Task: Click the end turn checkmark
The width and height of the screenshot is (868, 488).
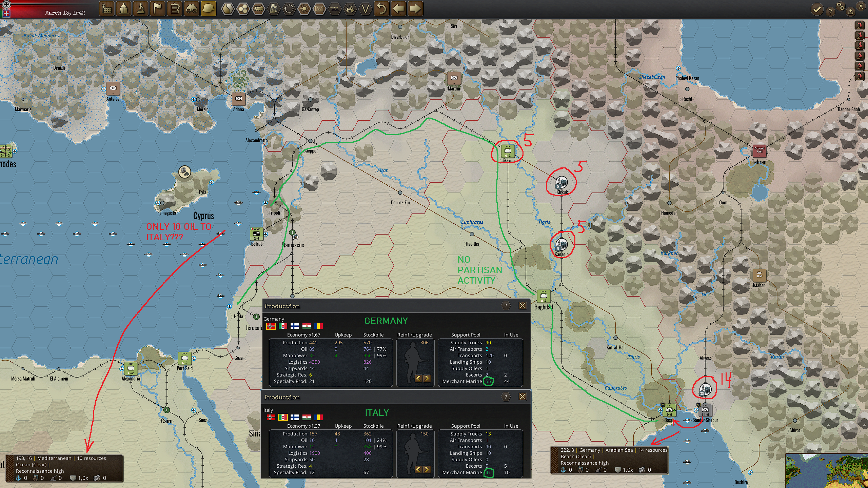Action: click(x=817, y=9)
